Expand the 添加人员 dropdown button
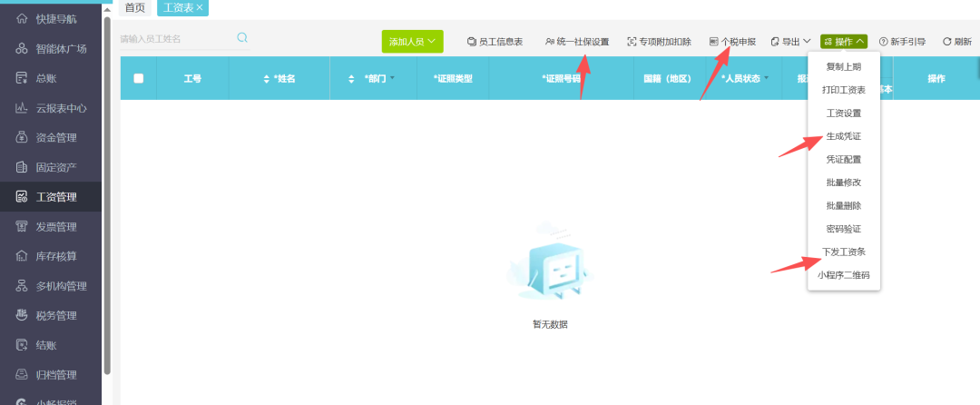Viewport: 980px width, 405px height. pos(413,42)
